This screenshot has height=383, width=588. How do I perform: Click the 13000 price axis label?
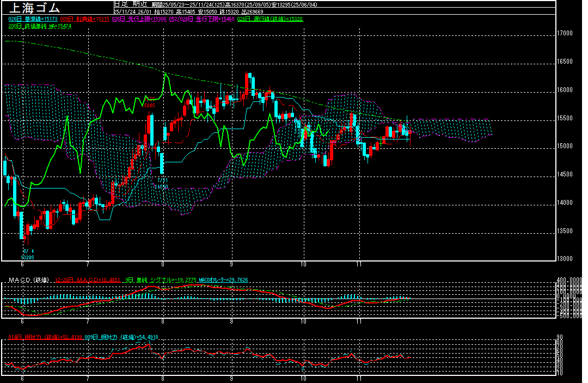click(565, 259)
